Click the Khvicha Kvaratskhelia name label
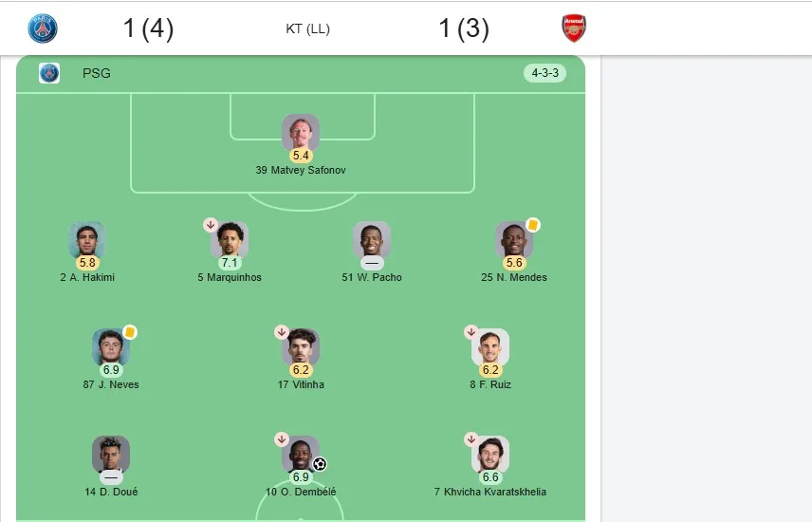Image resolution: width=812 pixels, height=522 pixels. 490,492
